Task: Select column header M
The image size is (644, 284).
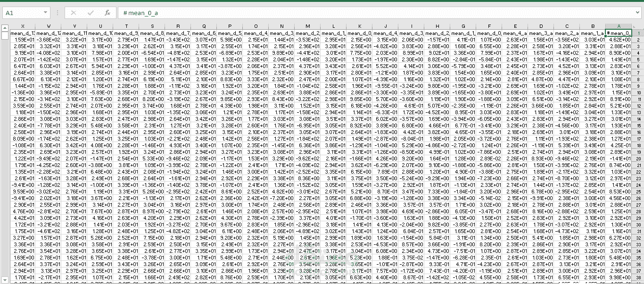Action: click(x=307, y=26)
